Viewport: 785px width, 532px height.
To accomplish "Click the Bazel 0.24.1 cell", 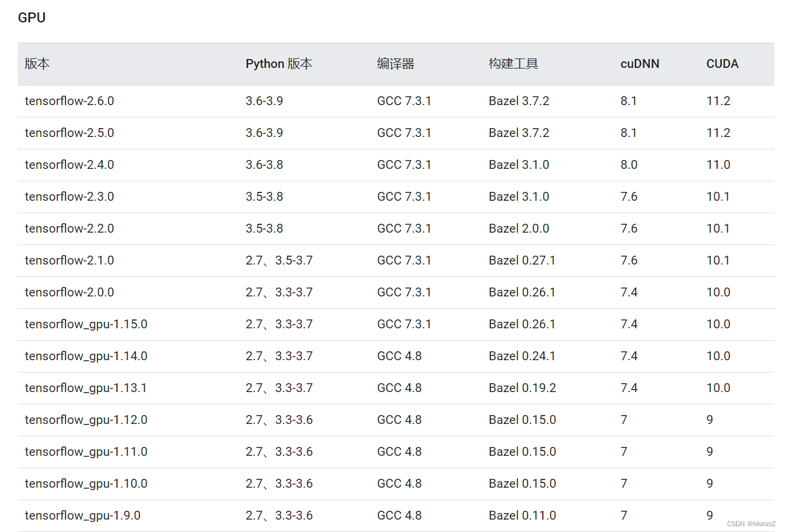I will (x=522, y=356).
